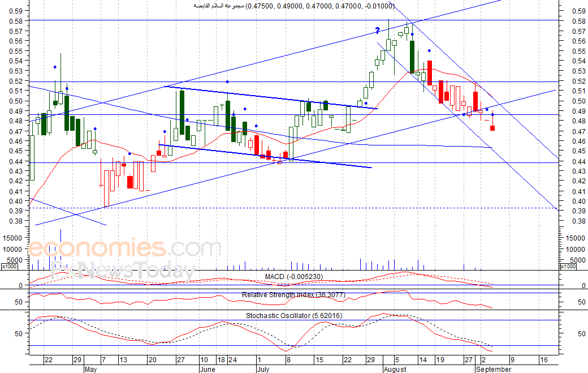
Task: Click the MACD zero label on the left
Action: (20, 286)
